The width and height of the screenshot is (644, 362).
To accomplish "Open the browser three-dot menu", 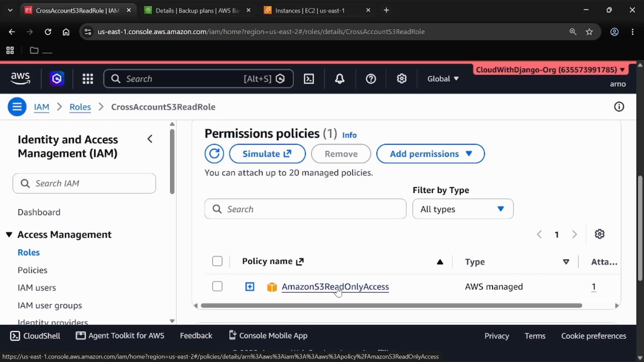I will tap(633, 32).
